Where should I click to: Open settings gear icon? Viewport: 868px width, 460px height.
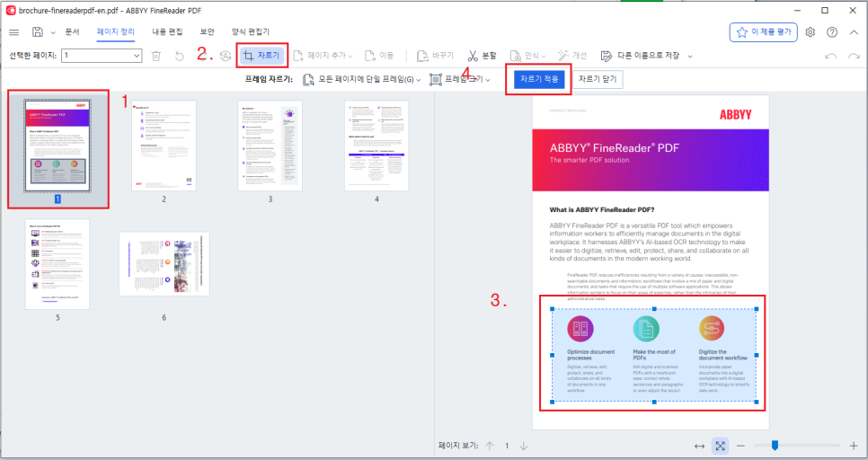point(810,32)
